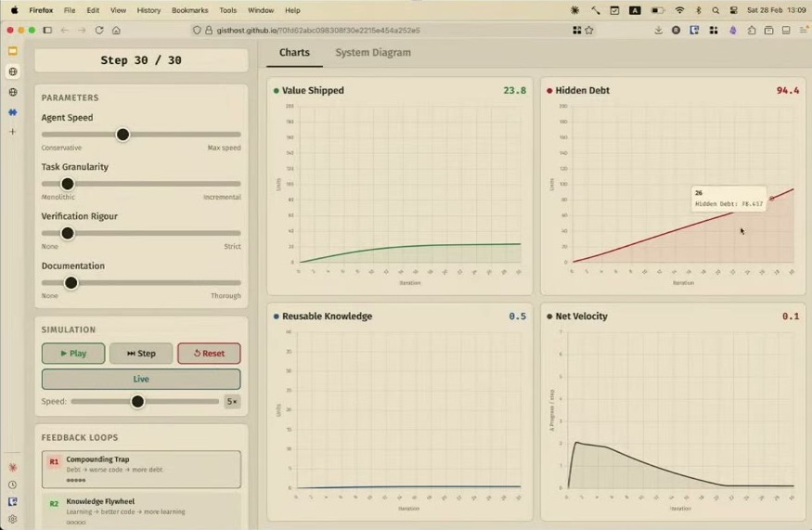This screenshot has width=812, height=530.
Task: Bookmark this page with the star
Action: point(589,30)
